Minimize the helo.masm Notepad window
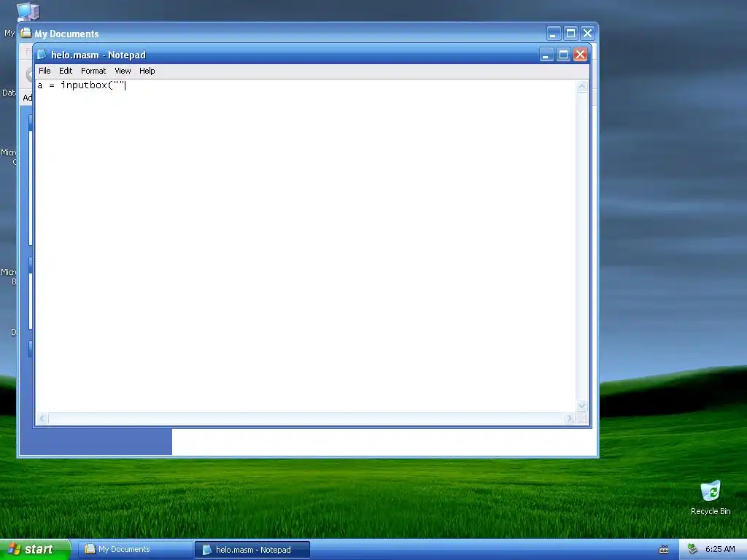747x560 pixels. point(546,55)
